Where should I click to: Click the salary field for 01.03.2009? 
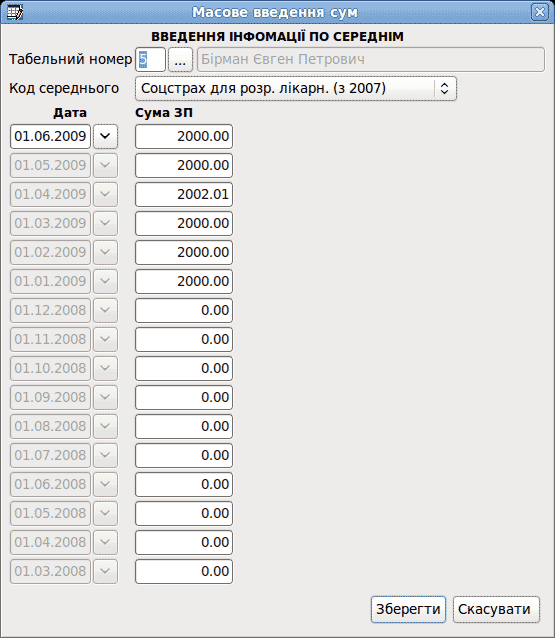[184, 223]
